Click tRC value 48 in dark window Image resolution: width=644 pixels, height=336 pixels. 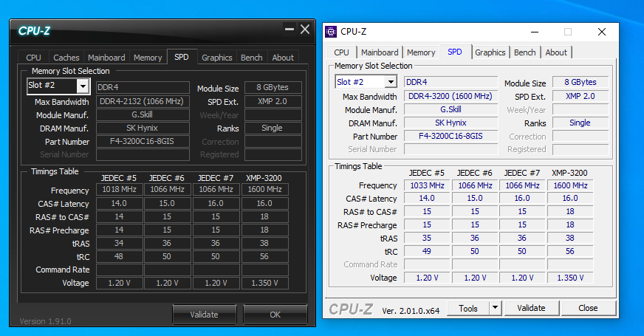(x=120, y=256)
